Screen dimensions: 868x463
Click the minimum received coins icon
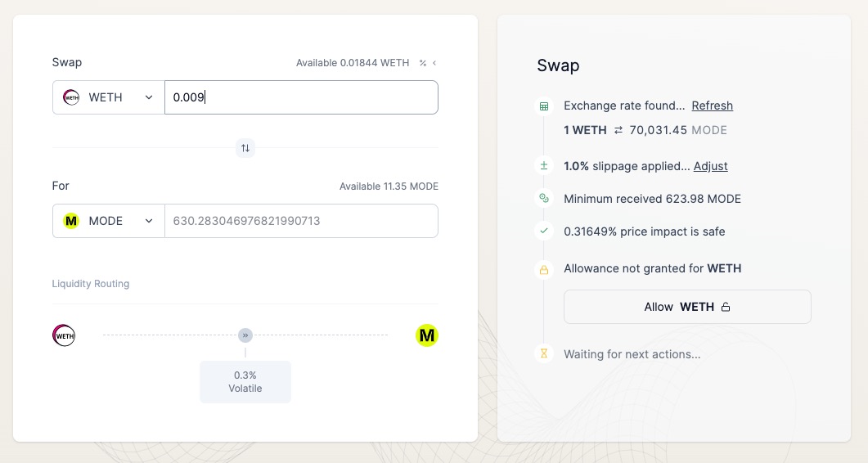click(543, 199)
